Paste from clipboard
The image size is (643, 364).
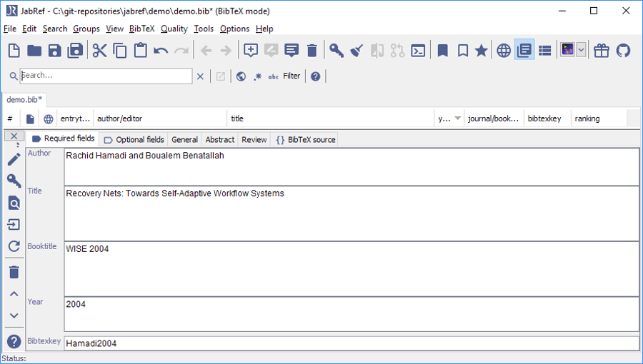pyautogui.click(x=140, y=51)
